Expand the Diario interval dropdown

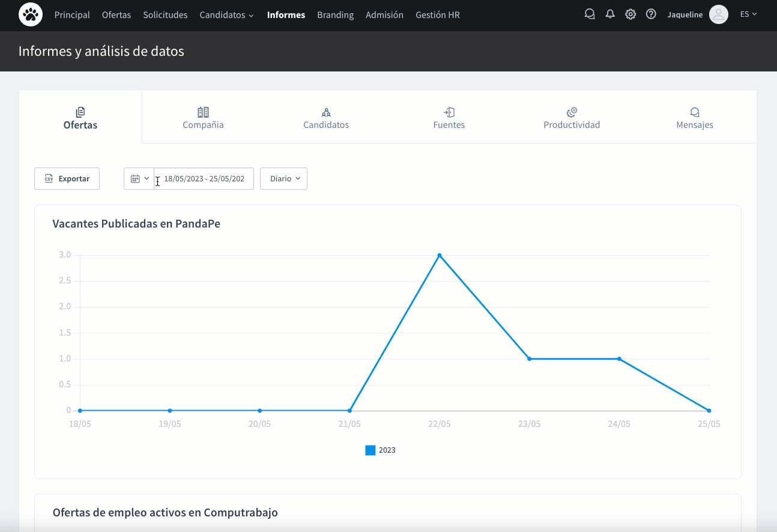[283, 178]
